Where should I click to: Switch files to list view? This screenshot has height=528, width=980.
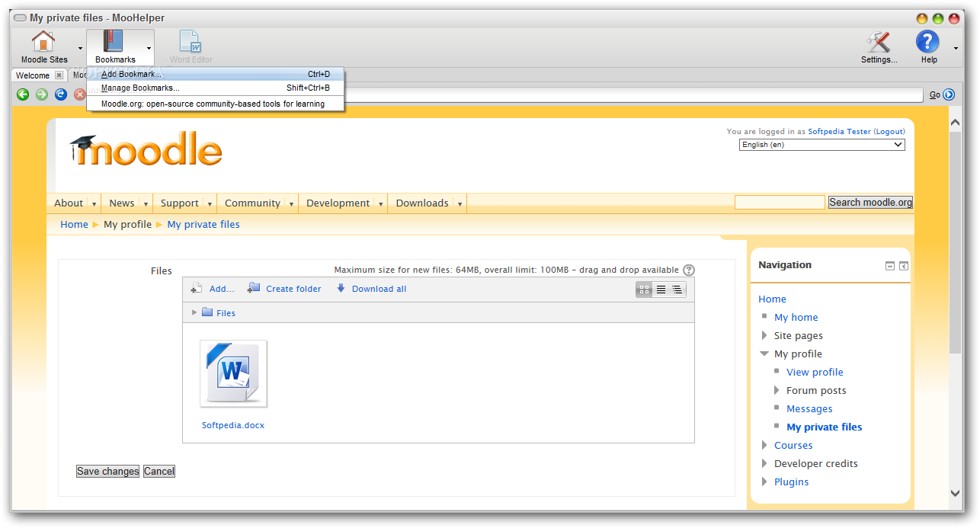point(661,290)
